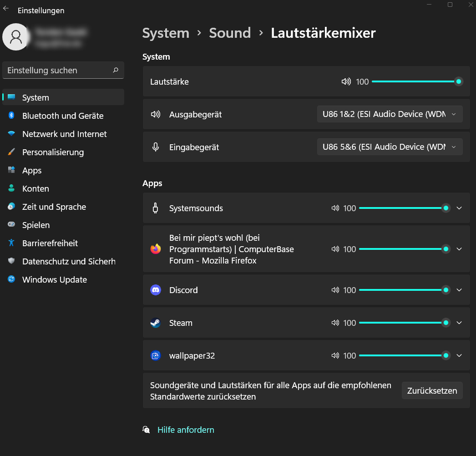Click the system Lautstärke slider handle
The width and height of the screenshot is (476, 456).
(x=459, y=82)
